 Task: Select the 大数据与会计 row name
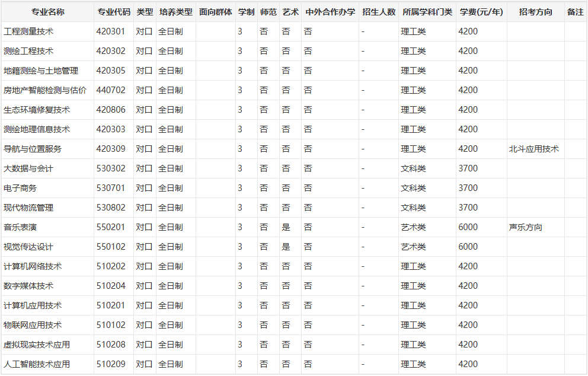pyautogui.click(x=28, y=168)
